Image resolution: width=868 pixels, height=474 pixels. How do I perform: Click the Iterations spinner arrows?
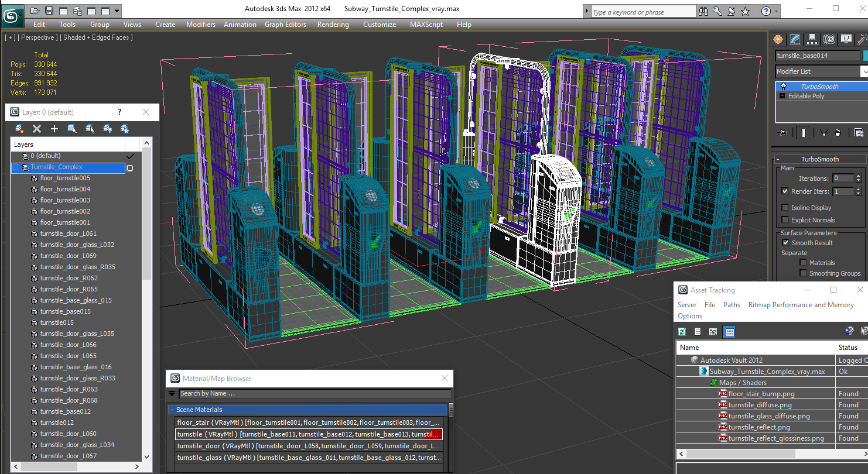click(x=859, y=178)
